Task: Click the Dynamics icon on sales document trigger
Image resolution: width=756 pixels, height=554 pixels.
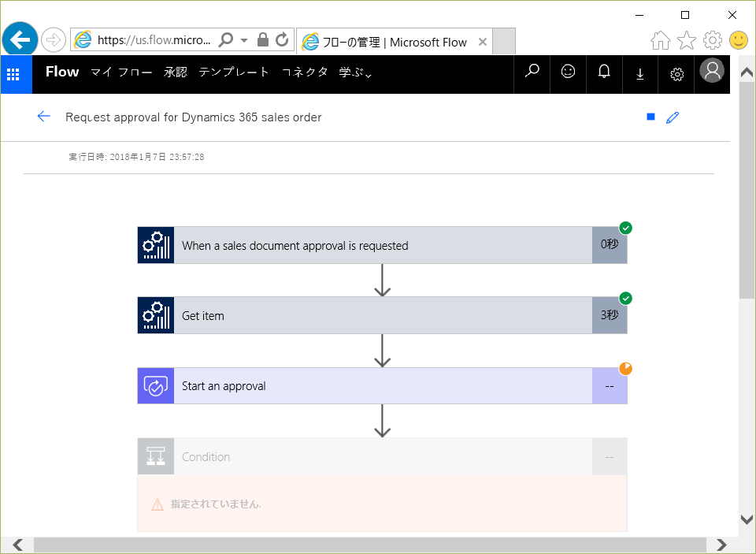Action: click(x=156, y=245)
